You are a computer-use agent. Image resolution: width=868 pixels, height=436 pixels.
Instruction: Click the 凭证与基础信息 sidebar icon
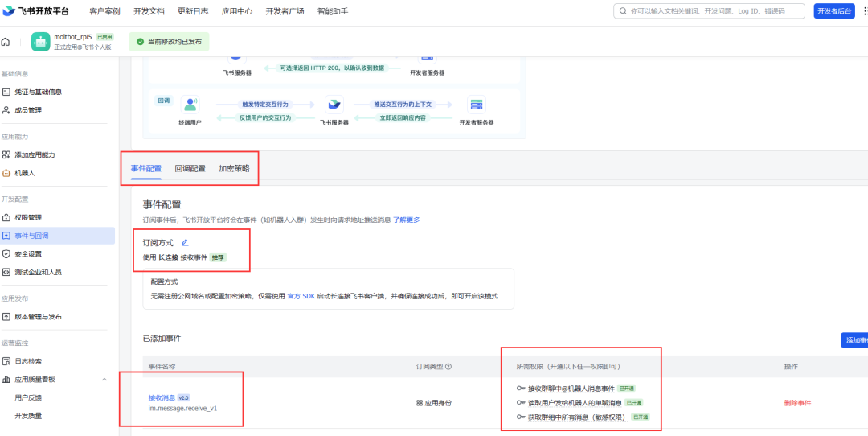coord(6,92)
